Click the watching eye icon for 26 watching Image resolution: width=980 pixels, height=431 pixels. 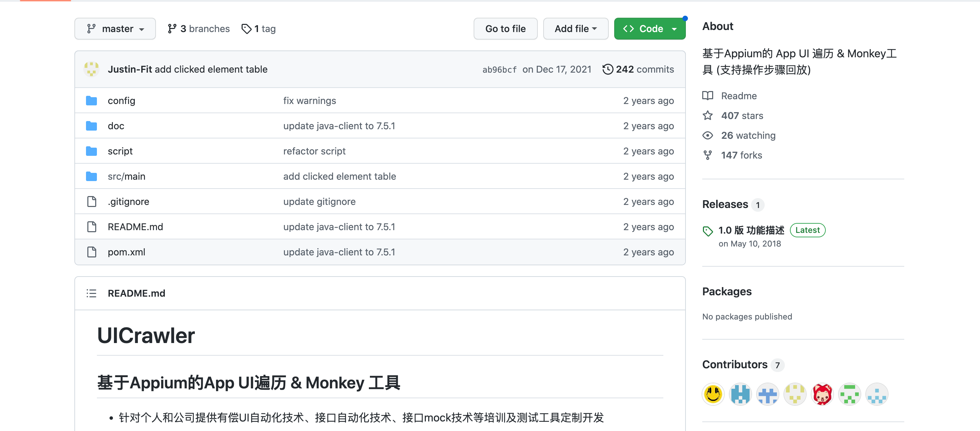(708, 135)
